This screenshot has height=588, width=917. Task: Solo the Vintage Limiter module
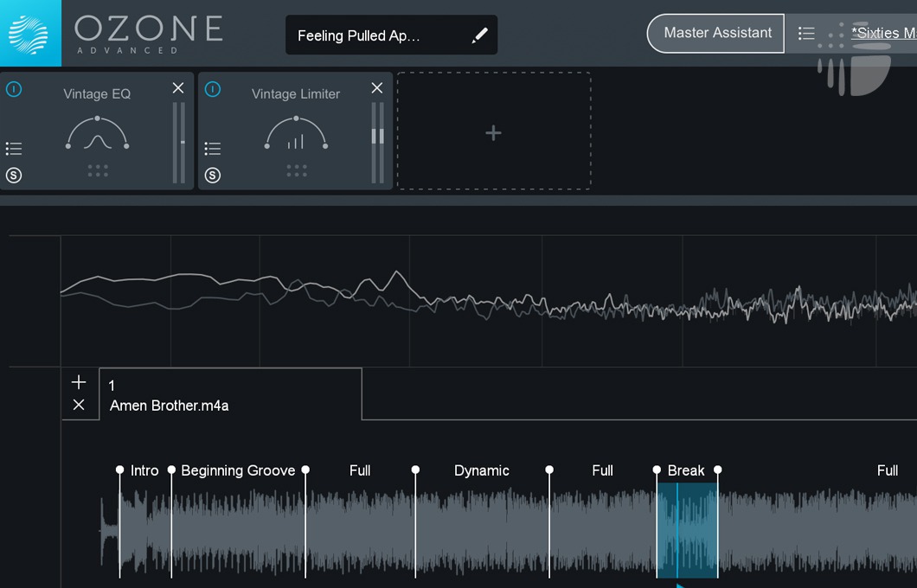(213, 176)
